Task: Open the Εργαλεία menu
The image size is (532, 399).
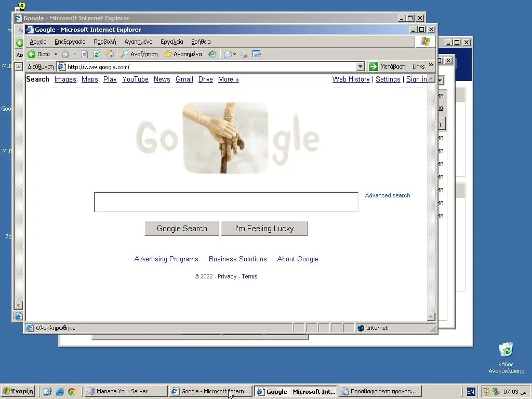Action: pos(171,42)
